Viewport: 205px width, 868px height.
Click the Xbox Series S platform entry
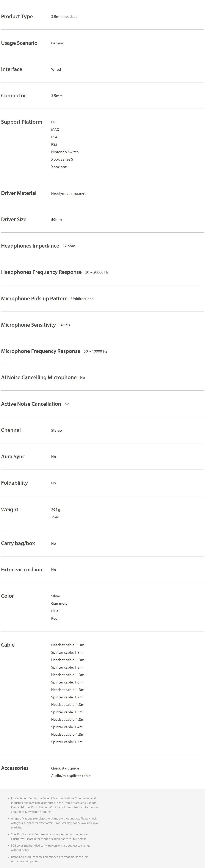coord(62,159)
